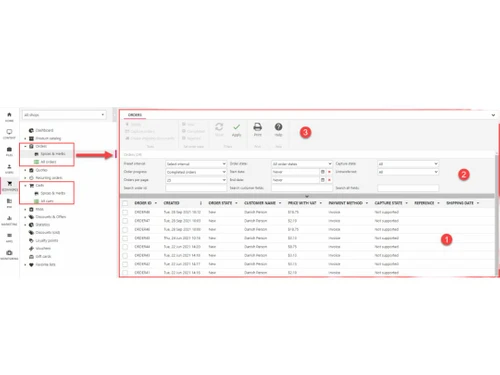
Task: Click the RMA tree icon
Action: (31, 209)
